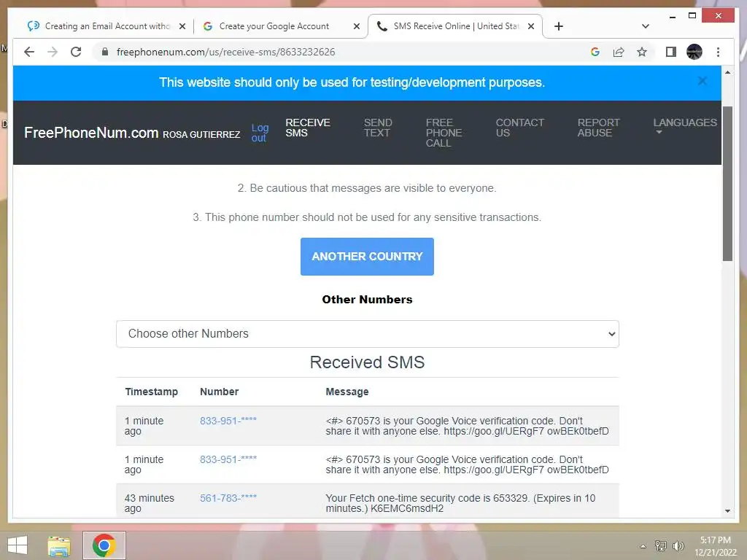The width and height of the screenshot is (747, 560).
Task: Open the CONTACT US menu item
Action: point(519,128)
